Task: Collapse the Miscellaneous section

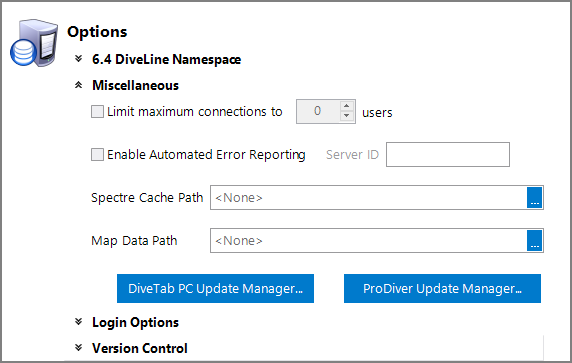Action: click(78, 85)
